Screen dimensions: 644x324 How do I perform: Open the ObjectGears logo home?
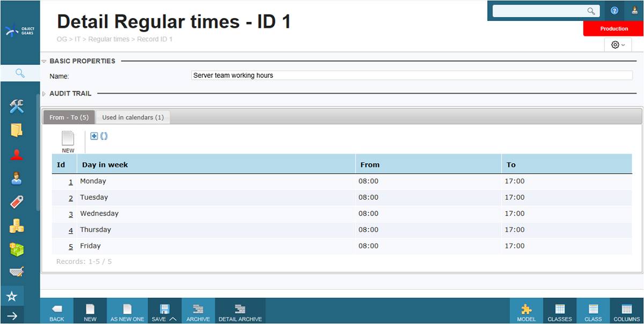(x=20, y=31)
